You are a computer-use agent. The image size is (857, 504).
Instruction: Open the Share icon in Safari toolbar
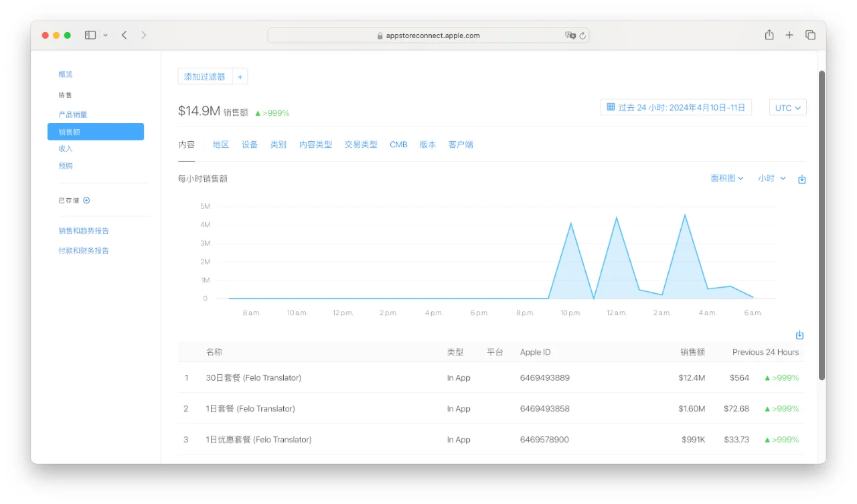[x=769, y=35]
